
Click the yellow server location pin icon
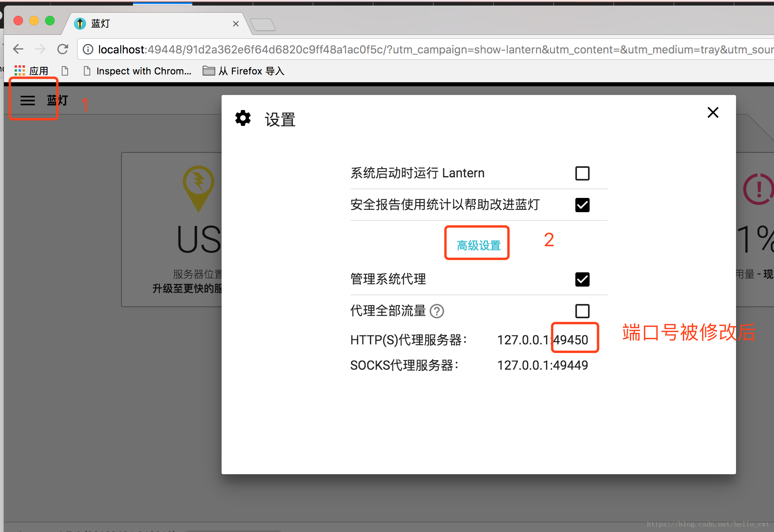199,189
